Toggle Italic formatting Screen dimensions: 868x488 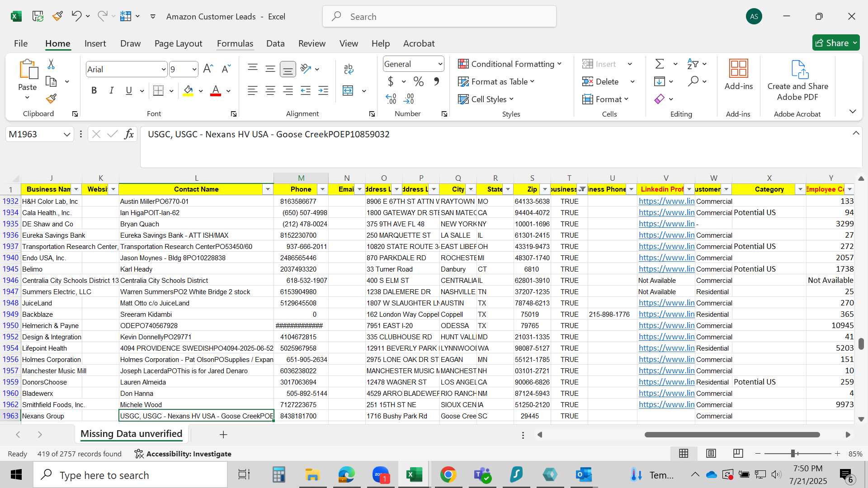tap(111, 90)
